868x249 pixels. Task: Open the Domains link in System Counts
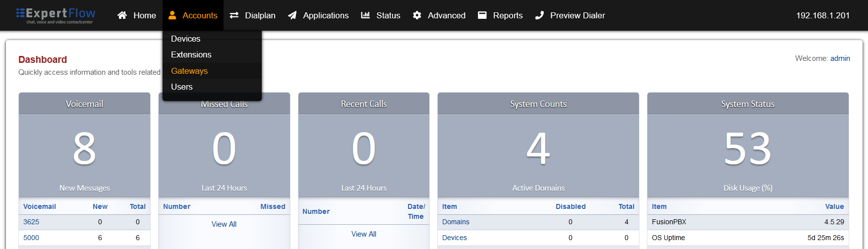pos(456,222)
